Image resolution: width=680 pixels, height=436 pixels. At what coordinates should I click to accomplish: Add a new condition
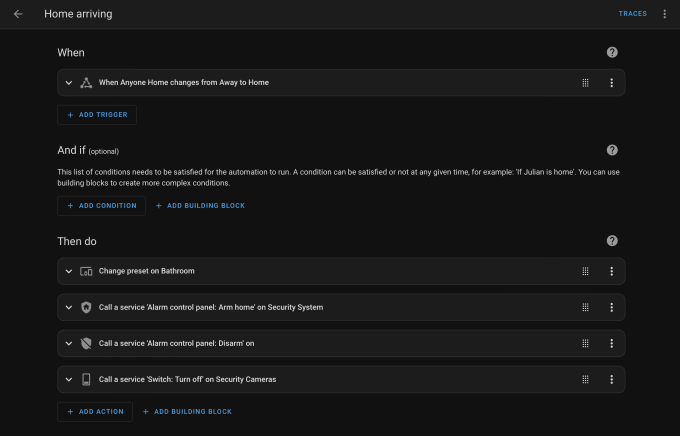(101, 206)
